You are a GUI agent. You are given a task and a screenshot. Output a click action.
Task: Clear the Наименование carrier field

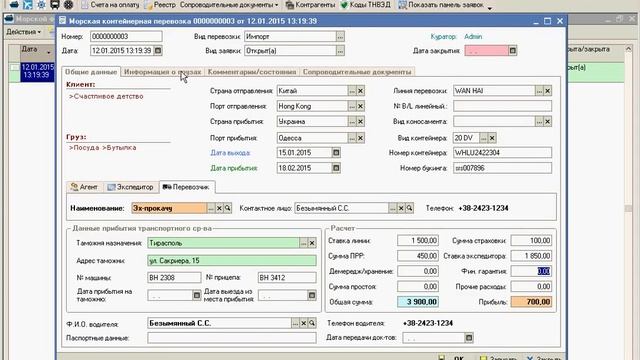pyautogui.click(x=219, y=208)
